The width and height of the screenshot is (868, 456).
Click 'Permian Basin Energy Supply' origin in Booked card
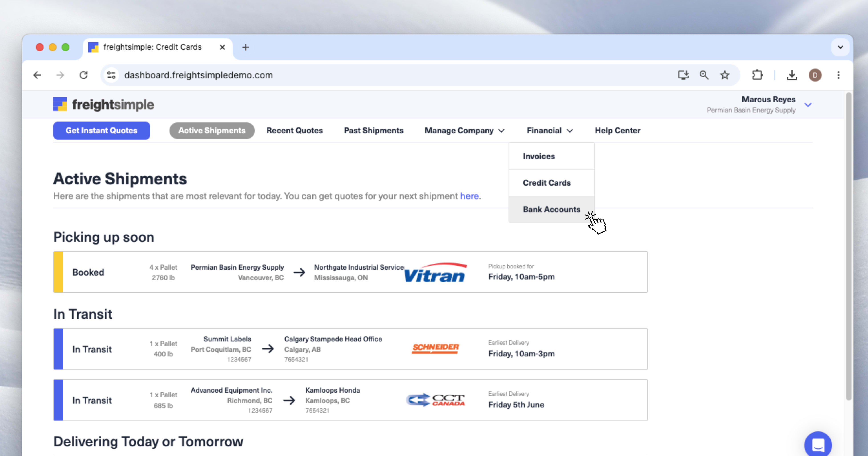[x=237, y=267]
